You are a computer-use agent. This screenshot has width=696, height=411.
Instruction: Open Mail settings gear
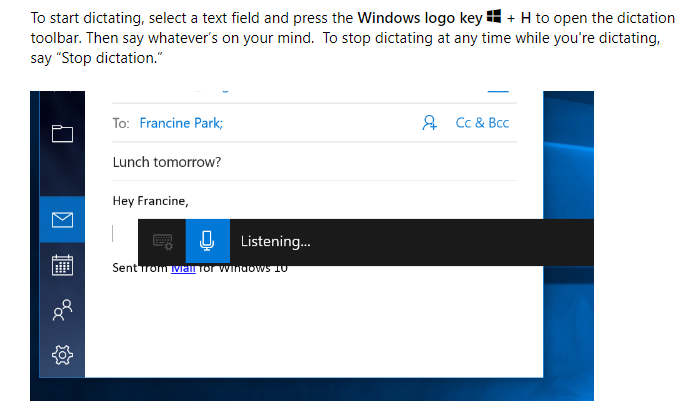tap(62, 354)
